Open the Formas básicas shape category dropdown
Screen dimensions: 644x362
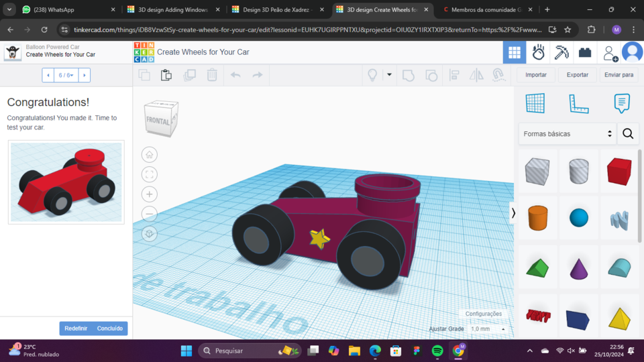click(568, 134)
